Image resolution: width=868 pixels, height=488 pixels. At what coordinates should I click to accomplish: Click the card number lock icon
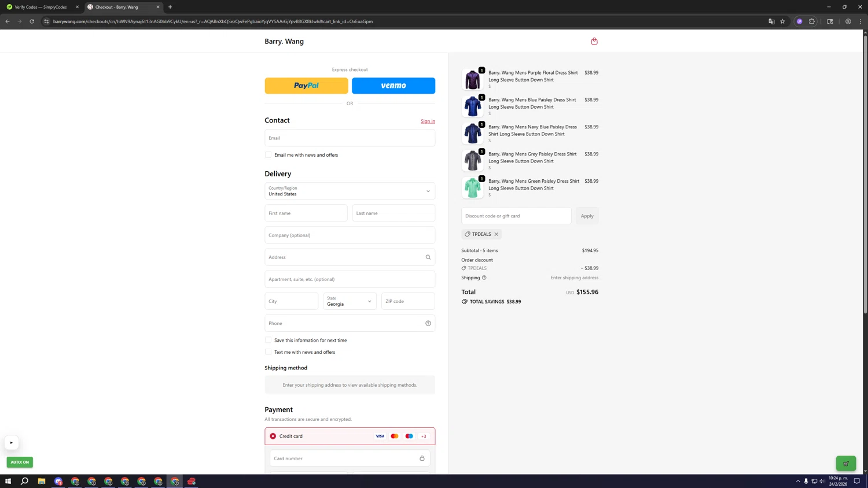click(422, 459)
